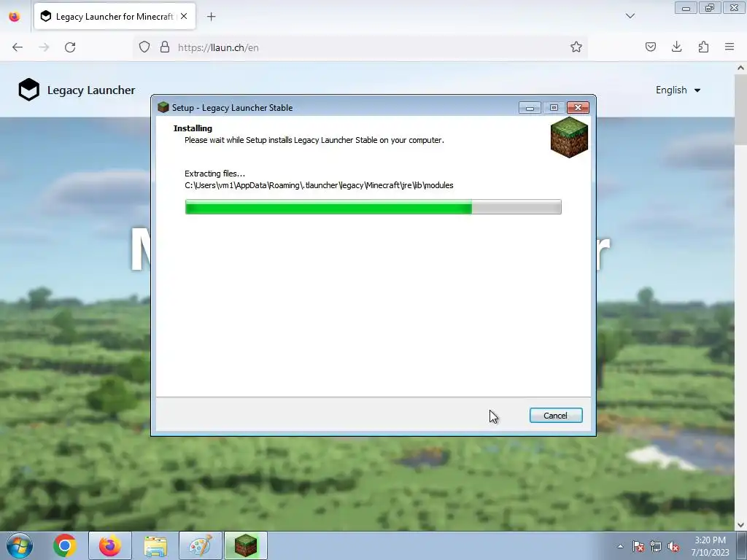Bookmark this page with the star

pos(576,47)
